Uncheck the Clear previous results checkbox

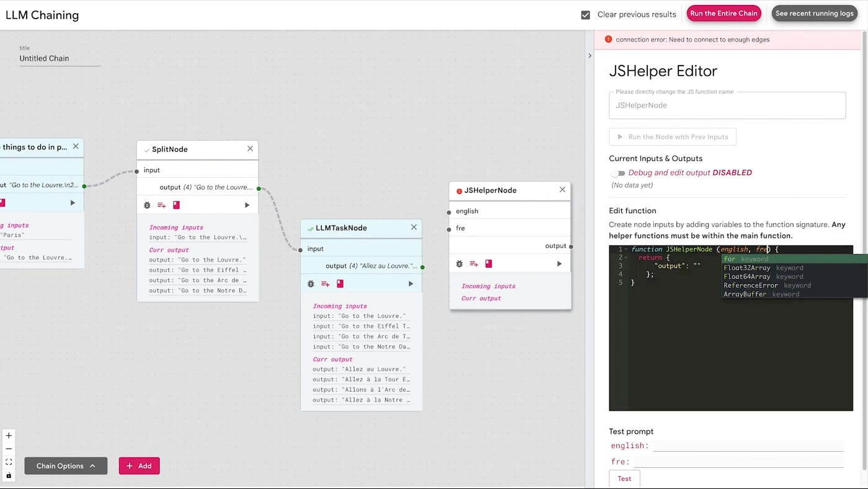pyautogui.click(x=585, y=14)
